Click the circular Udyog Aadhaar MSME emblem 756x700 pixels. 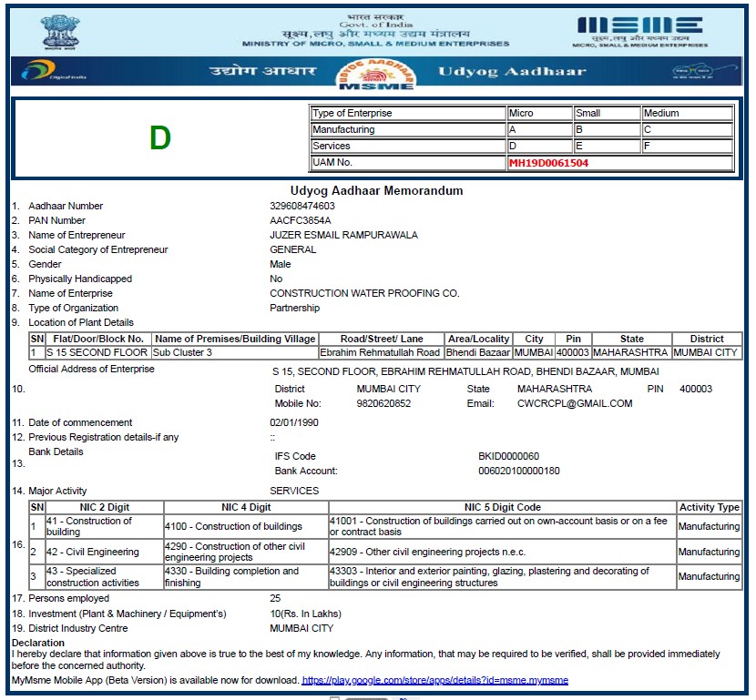coord(375,72)
